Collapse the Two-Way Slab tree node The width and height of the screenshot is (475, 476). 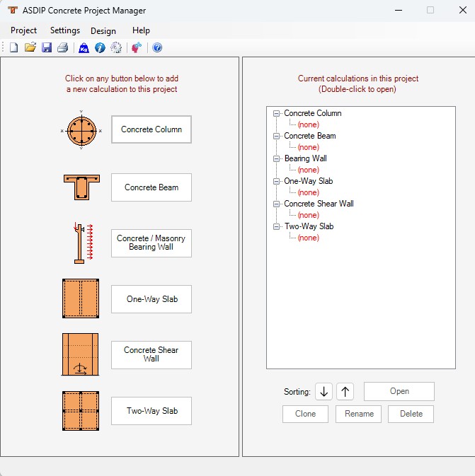(276, 226)
